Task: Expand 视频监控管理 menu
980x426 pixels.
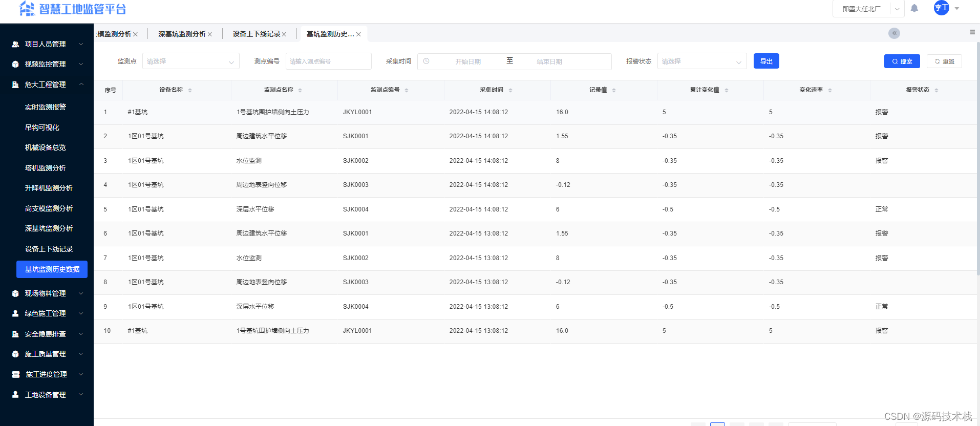Action: click(81, 64)
